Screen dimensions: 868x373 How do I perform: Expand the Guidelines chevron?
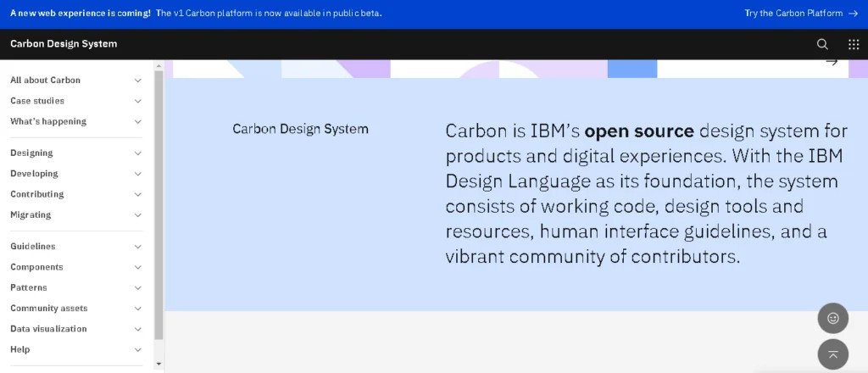click(x=138, y=247)
